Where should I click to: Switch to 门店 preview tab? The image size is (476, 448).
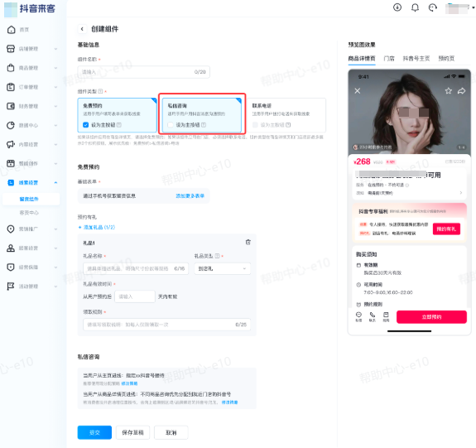(389, 59)
